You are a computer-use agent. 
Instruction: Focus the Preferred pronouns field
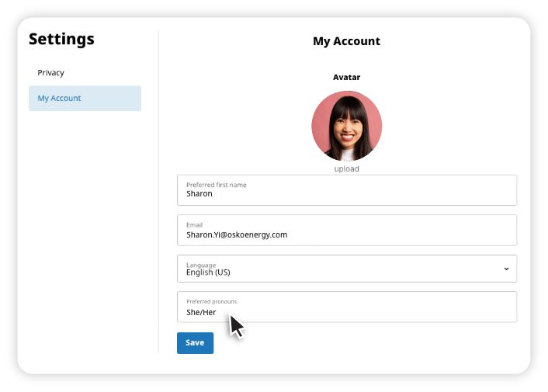(347, 307)
